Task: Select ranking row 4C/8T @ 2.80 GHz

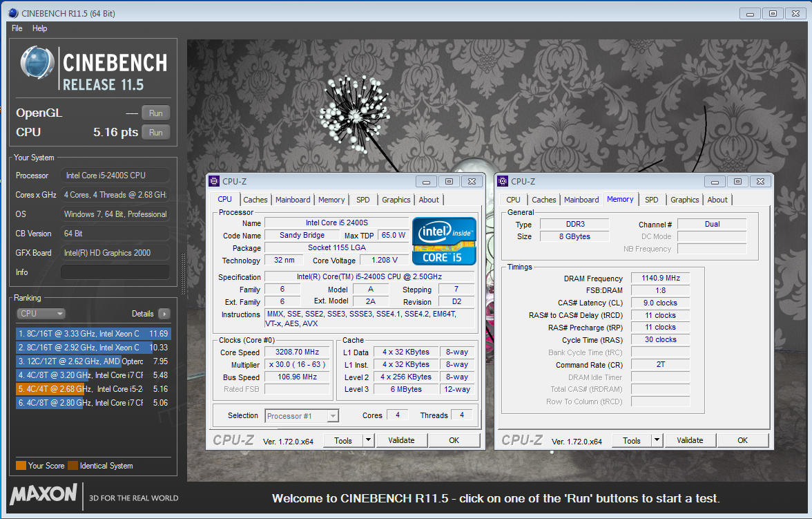Action: (93, 403)
